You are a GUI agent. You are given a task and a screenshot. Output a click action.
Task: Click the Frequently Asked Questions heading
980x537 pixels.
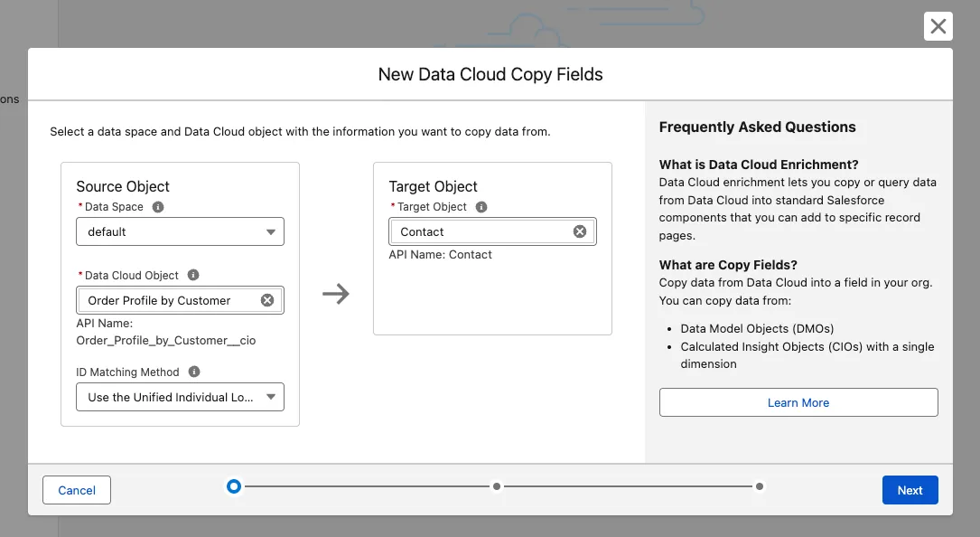757,127
